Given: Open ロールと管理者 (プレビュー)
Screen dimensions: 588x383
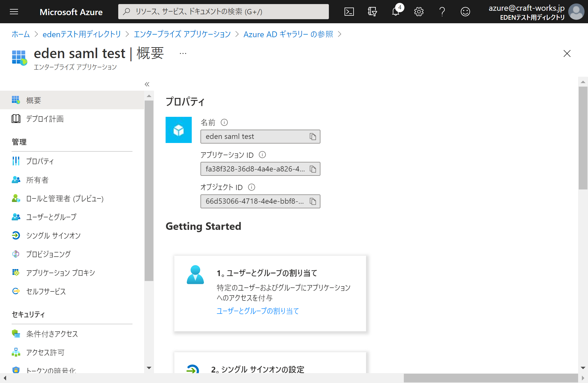Looking at the screenshot, I should pyautogui.click(x=72, y=198).
